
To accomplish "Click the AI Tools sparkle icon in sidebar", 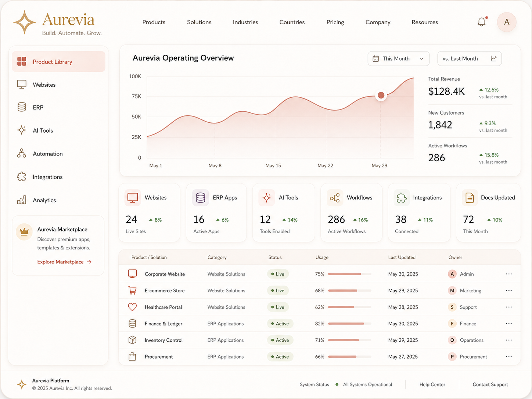I will tap(22, 130).
